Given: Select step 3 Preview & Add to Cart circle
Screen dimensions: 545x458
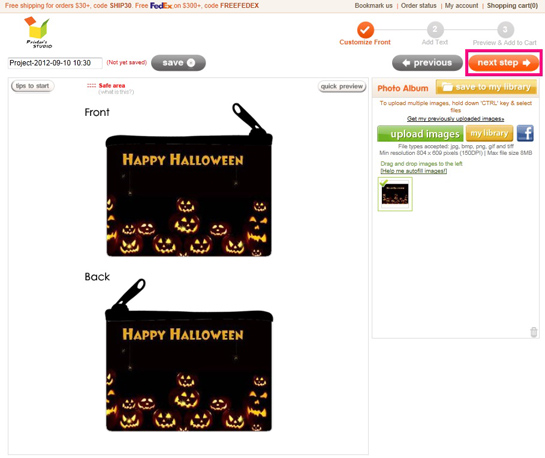Looking at the screenshot, I should (505, 30).
